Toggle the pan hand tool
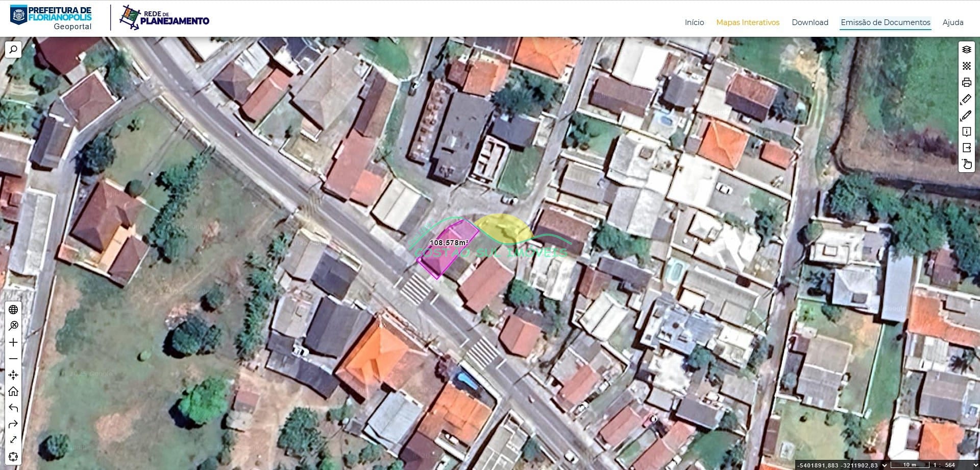The width and height of the screenshot is (980, 470). [967, 165]
